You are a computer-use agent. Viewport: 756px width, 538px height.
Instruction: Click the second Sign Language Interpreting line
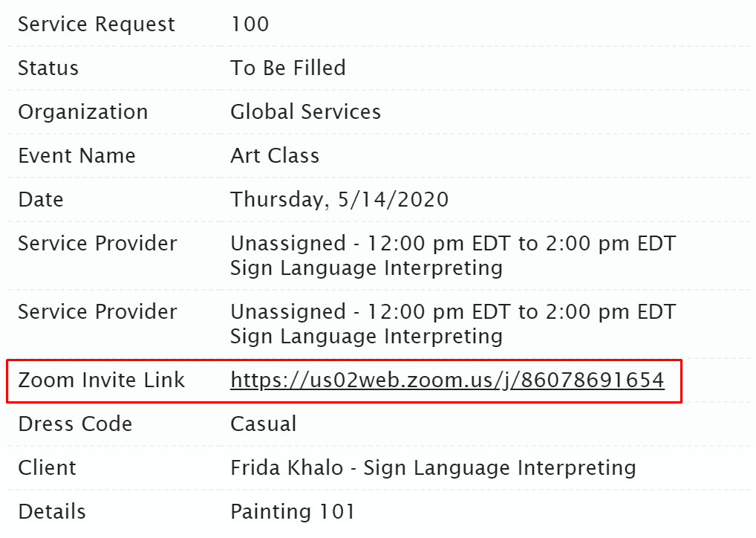(366, 337)
